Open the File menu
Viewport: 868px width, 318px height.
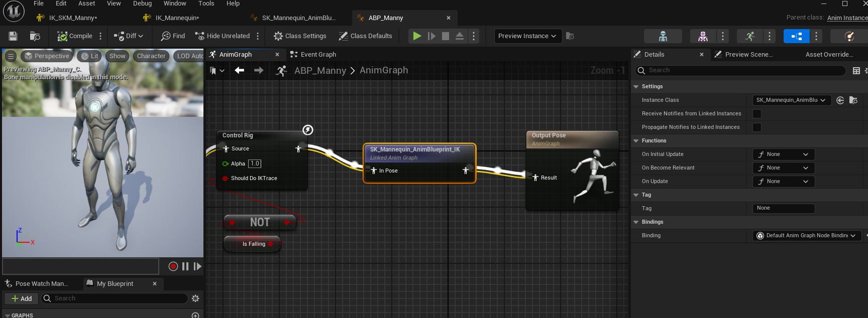[x=39, y=4]
